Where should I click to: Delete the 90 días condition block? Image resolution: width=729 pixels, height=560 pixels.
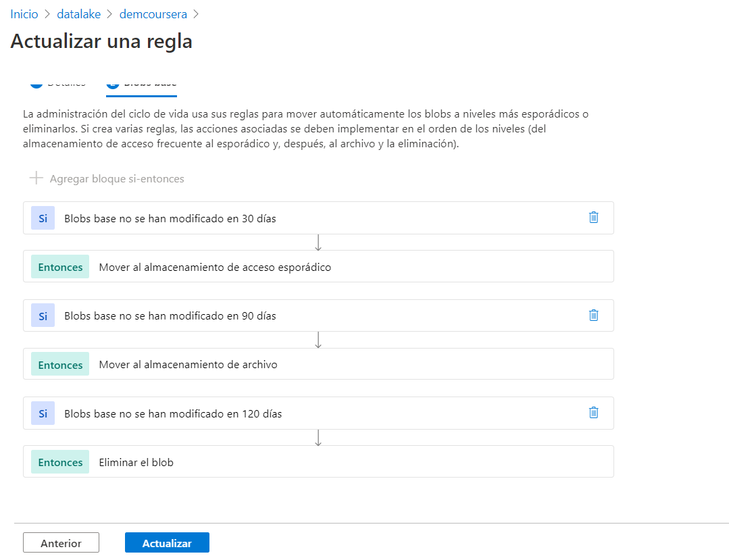click(x=593, y=315)
